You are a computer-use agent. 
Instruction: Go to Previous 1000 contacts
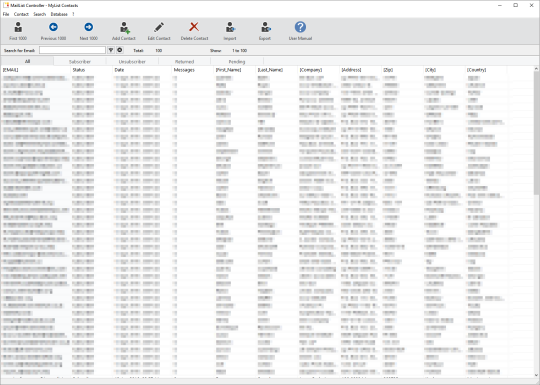[x=53, y=27]
